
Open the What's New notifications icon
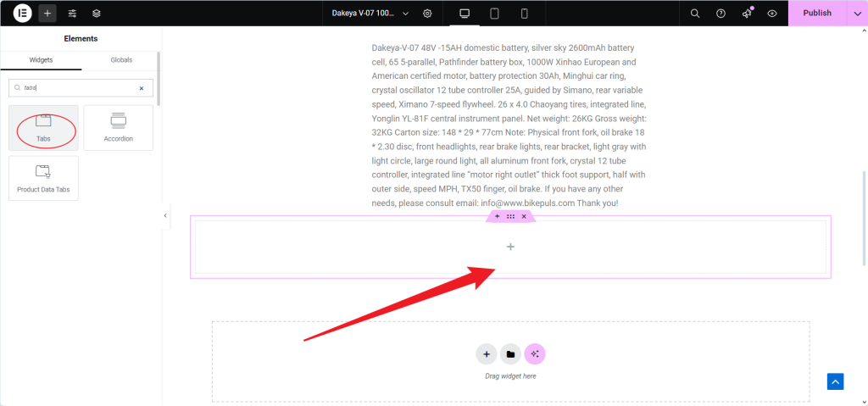(x=747, y=14)
